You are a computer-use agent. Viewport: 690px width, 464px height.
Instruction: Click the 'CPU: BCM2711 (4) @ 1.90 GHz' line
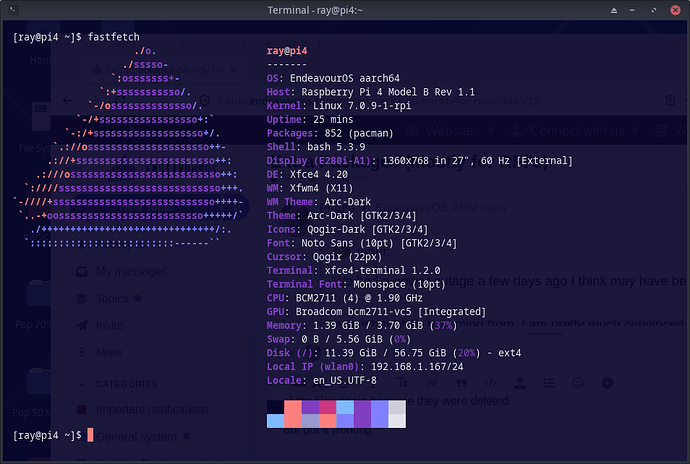(345, 298)
